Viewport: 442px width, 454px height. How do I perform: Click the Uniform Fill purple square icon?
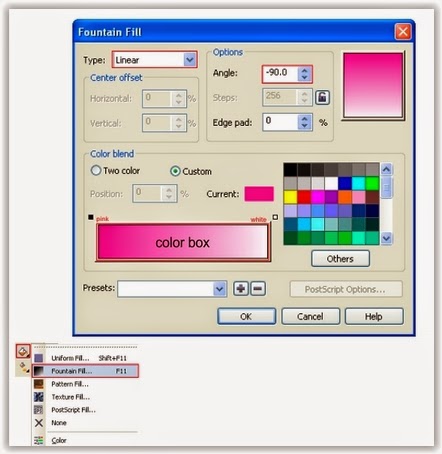[x=39, y=358]
